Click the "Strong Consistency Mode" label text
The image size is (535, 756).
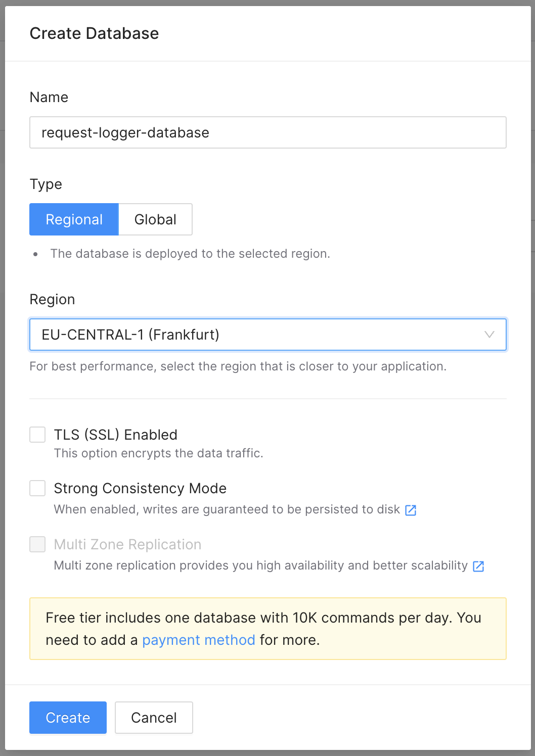pos(140,488)
